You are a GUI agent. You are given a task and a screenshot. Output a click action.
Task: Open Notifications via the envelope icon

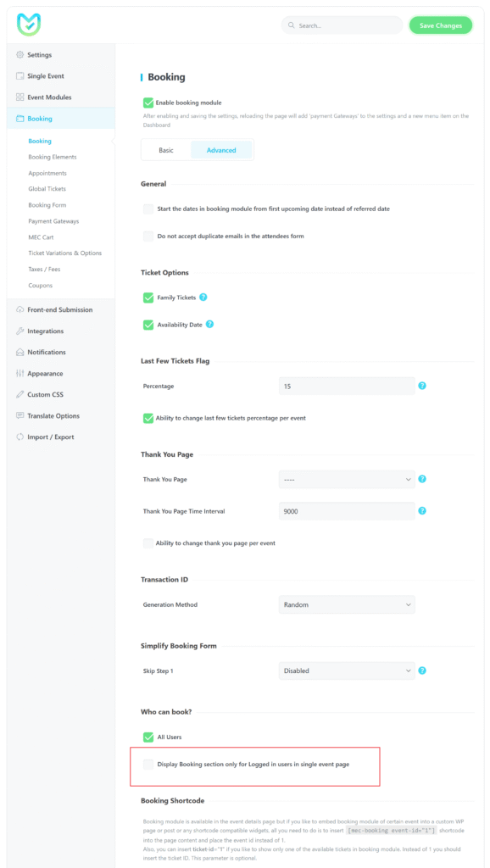(20, 352)
